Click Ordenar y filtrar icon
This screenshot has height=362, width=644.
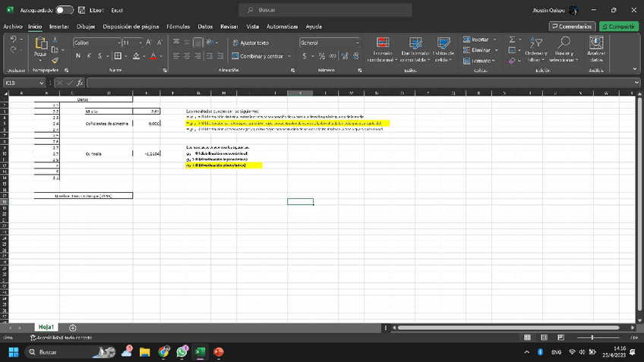(536, 48)
